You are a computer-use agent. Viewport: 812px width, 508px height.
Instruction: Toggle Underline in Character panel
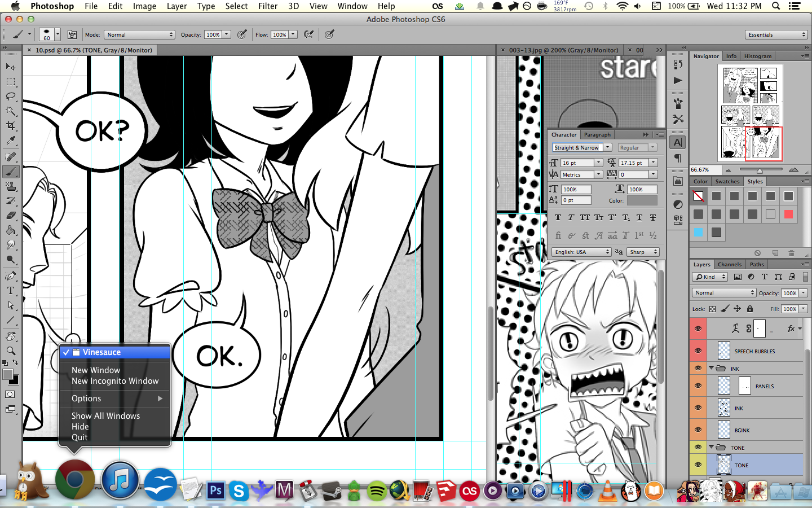pos(639,217)
